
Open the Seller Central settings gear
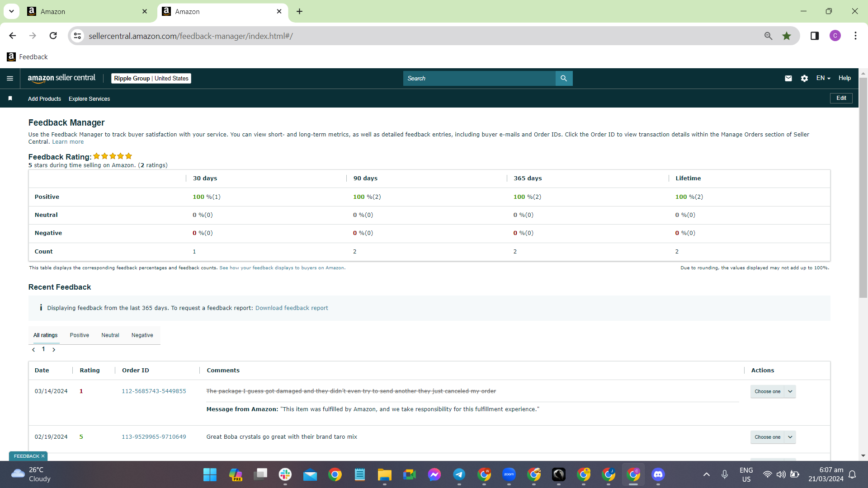[x=804, y=78]
